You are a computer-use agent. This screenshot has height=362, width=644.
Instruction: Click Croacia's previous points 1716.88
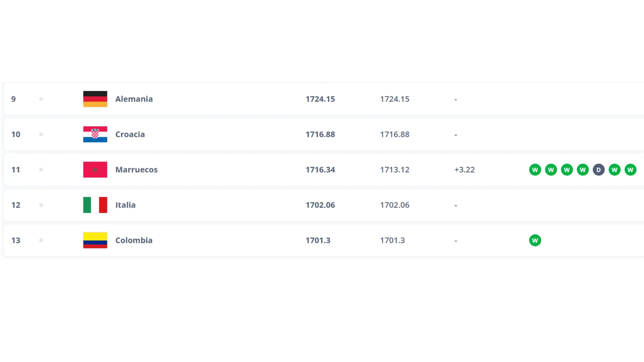[394, 134]
